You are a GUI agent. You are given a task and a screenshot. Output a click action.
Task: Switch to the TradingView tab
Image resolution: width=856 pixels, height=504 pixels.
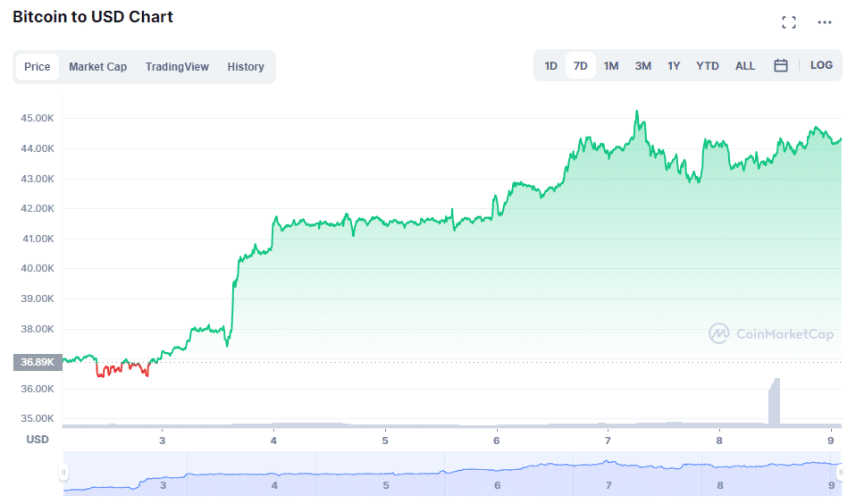[x=177, y=67]
